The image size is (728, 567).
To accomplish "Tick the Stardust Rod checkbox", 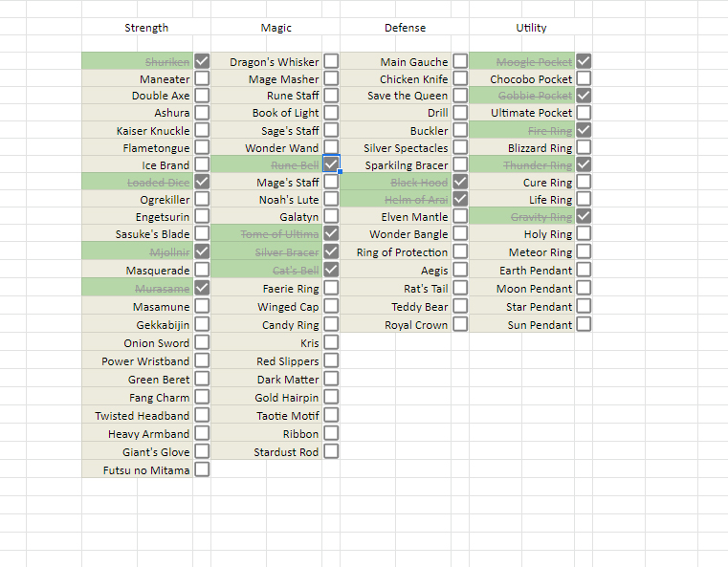I will click(331, 451).
